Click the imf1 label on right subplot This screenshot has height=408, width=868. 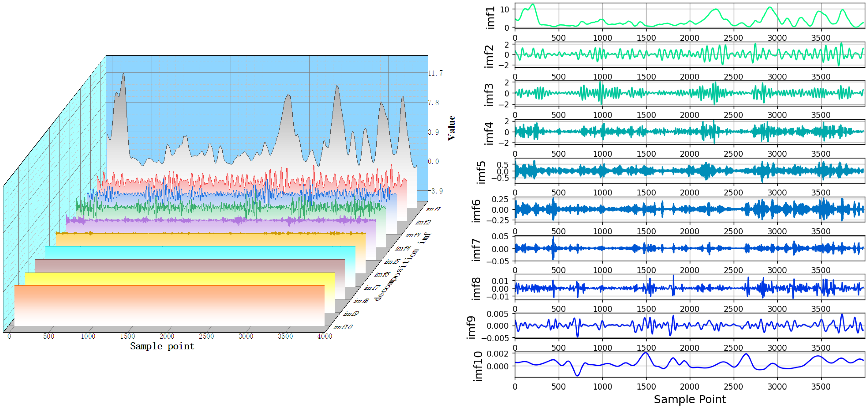(490, 17)
